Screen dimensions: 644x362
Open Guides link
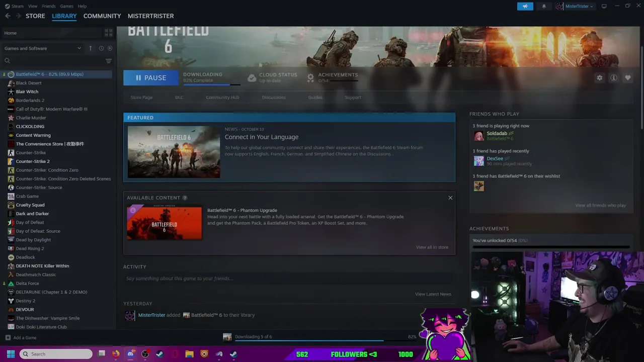[315, 98]
